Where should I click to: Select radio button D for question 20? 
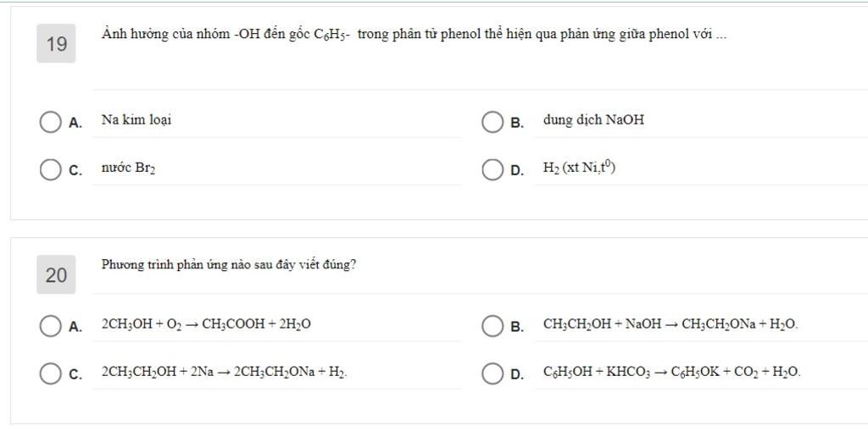(x=492, y=373)
